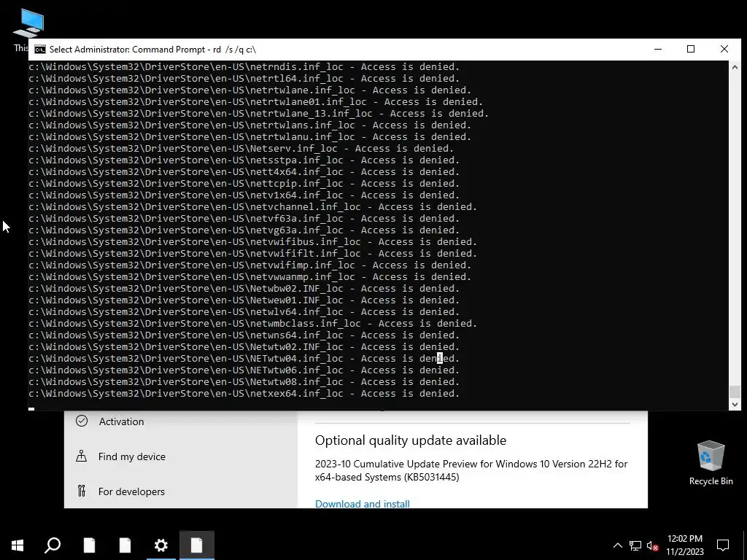This screenshot has height=560, width=747.
Task: Click the KB5031445 update description text
Action: pyautogui.click(x=471, y=470)
